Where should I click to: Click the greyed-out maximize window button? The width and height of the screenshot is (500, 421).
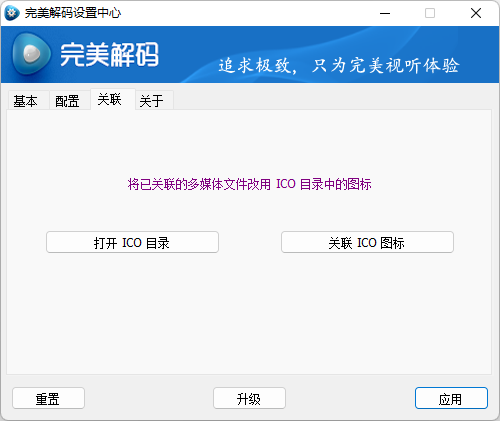(x=430, y=13)
